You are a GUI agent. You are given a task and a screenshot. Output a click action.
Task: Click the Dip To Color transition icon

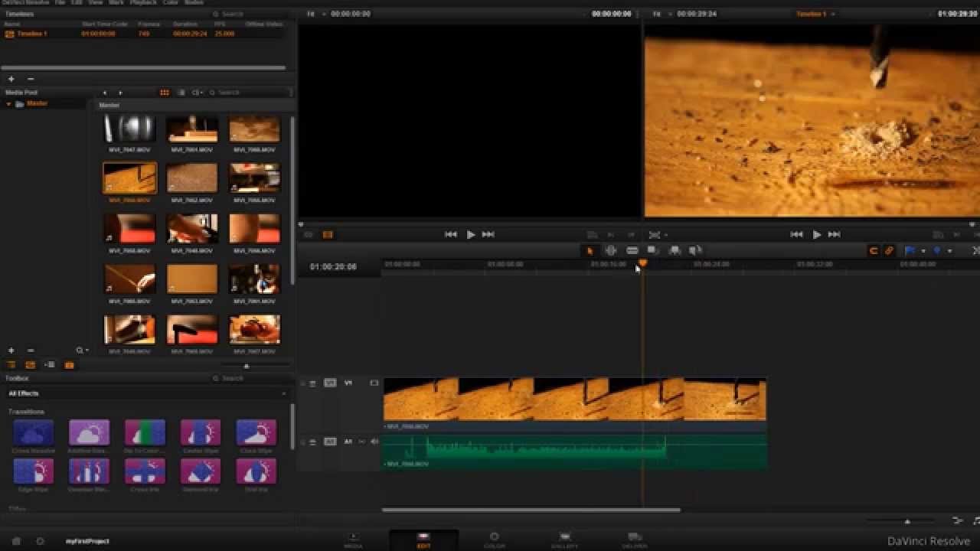click(x=145, y=433)
